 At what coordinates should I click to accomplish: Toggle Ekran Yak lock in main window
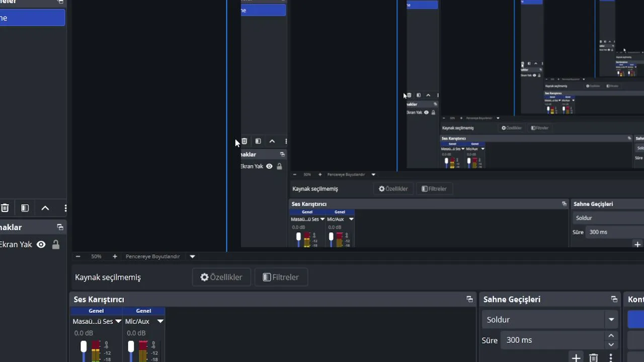click(x=56, y=244)
